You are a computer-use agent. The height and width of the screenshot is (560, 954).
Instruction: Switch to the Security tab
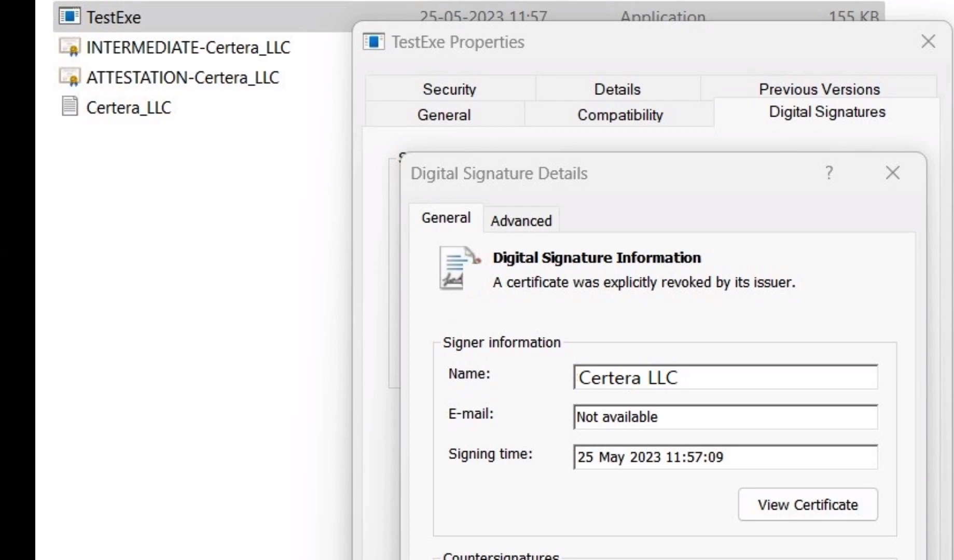point(449,89)
